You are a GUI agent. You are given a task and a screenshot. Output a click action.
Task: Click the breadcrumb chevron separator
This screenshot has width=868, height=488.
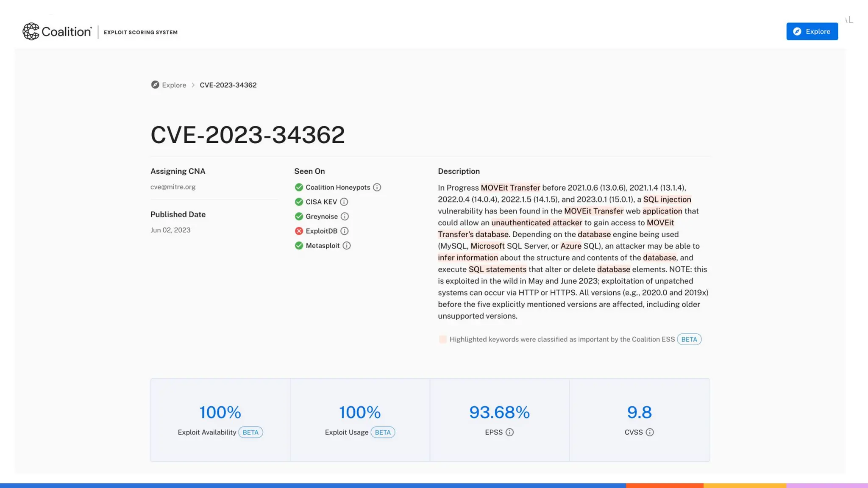pyautogui.click(x=193, y=85)
